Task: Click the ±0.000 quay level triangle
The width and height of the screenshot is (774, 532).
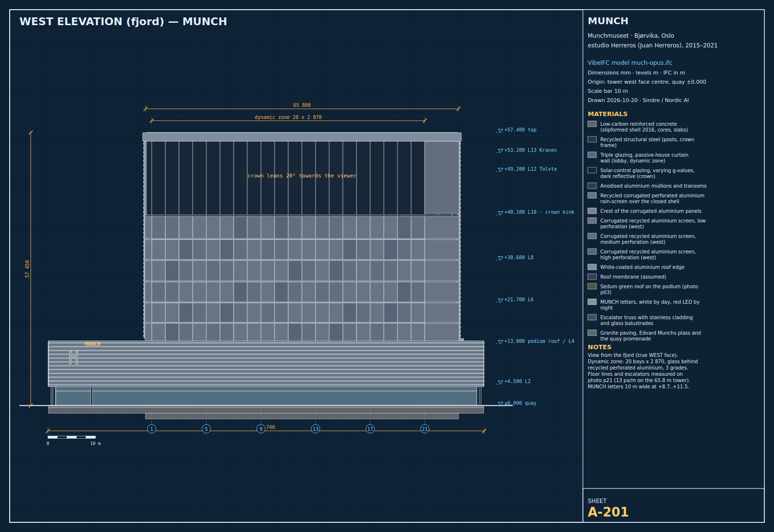Action: click(501, 403)
